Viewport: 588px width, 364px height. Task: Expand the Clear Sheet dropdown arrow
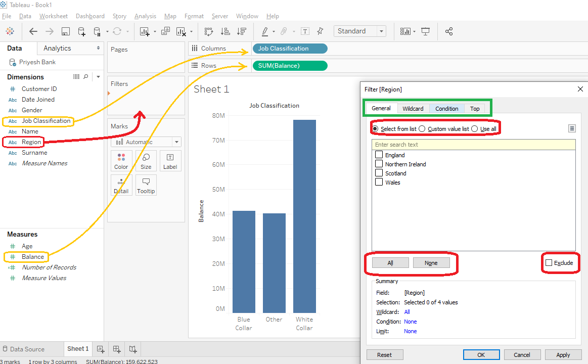[x=191, y=31]
